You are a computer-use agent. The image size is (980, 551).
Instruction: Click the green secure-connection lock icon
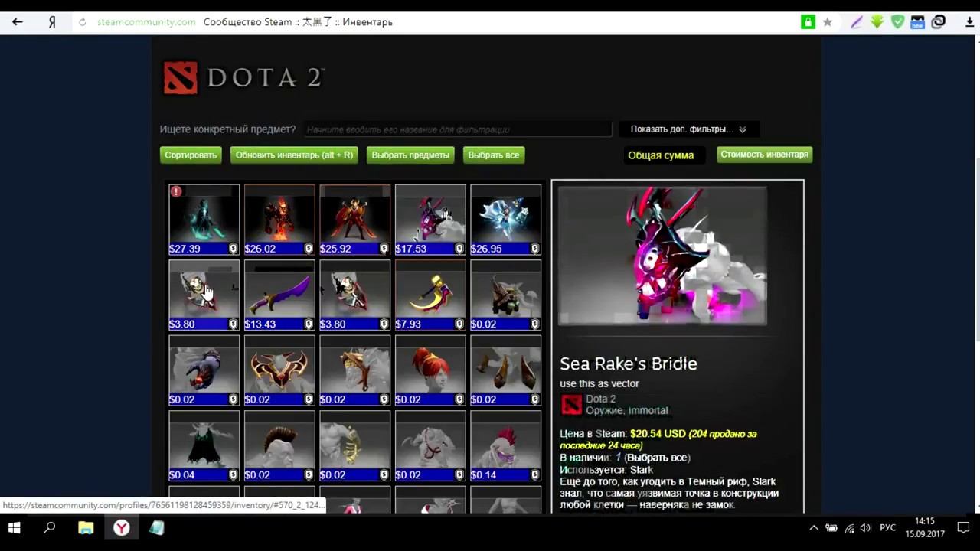click(x=808, y=22)
